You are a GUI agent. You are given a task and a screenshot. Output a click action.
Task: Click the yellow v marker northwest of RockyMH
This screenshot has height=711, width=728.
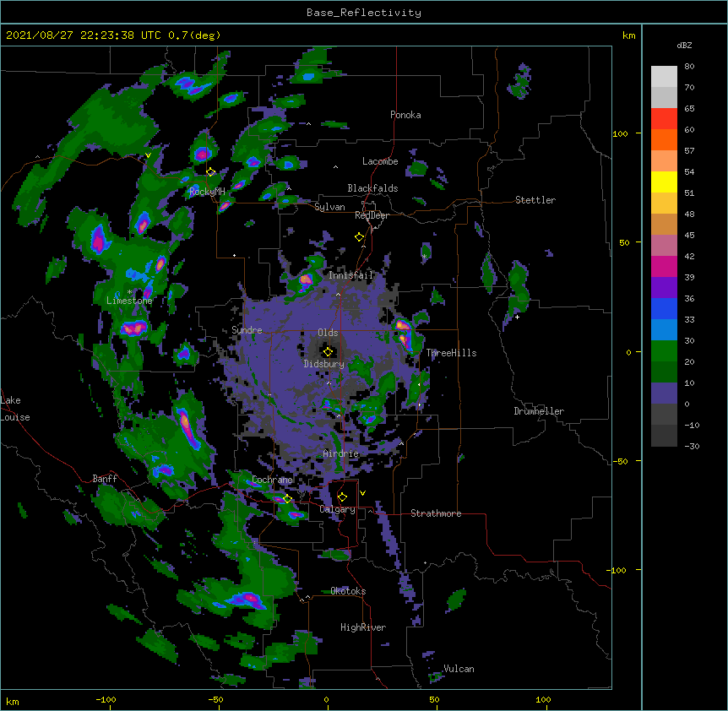(x=148, y=155)
